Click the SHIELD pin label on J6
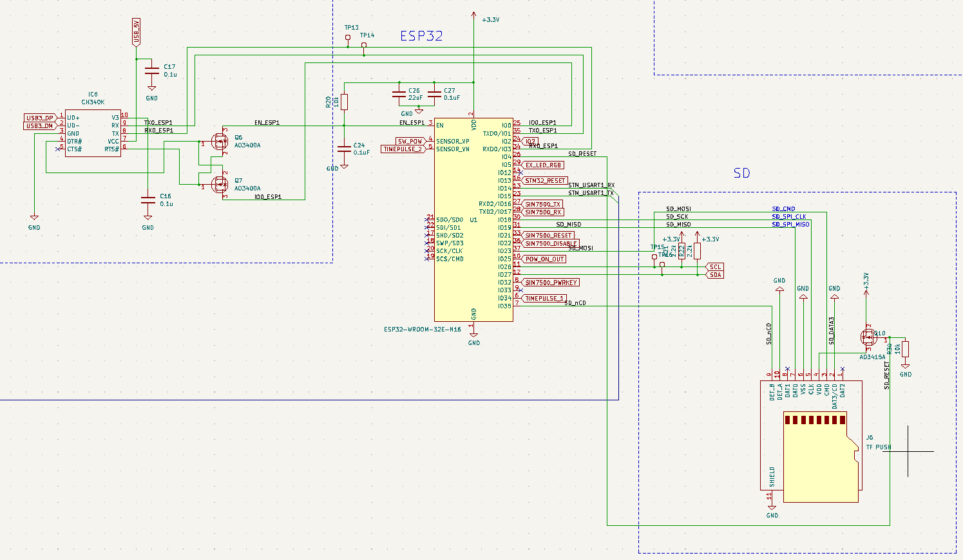This screenshot has width=963, height=560. (772, 478)
